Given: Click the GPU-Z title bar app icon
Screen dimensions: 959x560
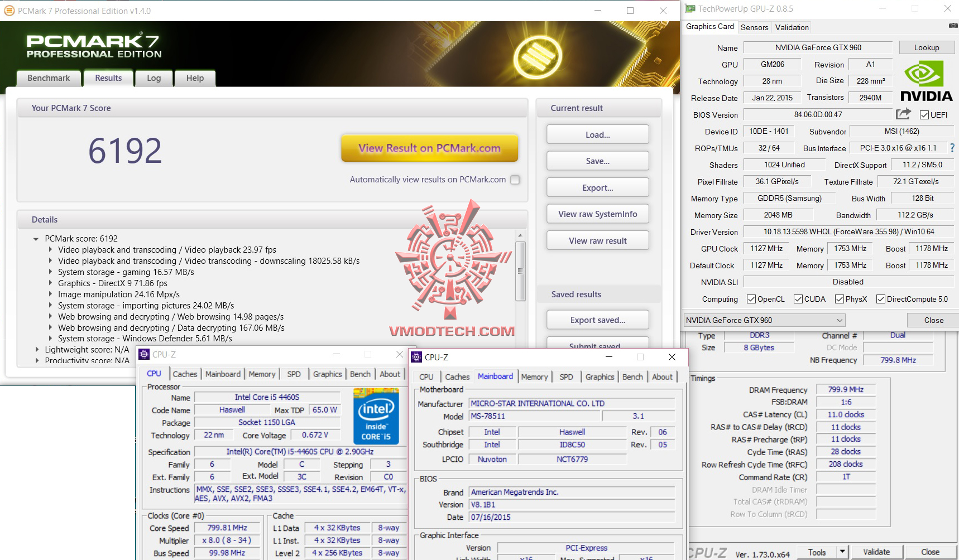Looking at the screenshot, I should [x=691, y=9].
